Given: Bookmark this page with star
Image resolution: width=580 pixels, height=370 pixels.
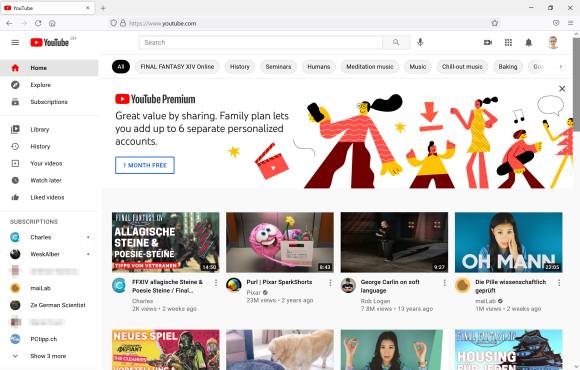Looking at the screenshot, I should tap(495, 23).
